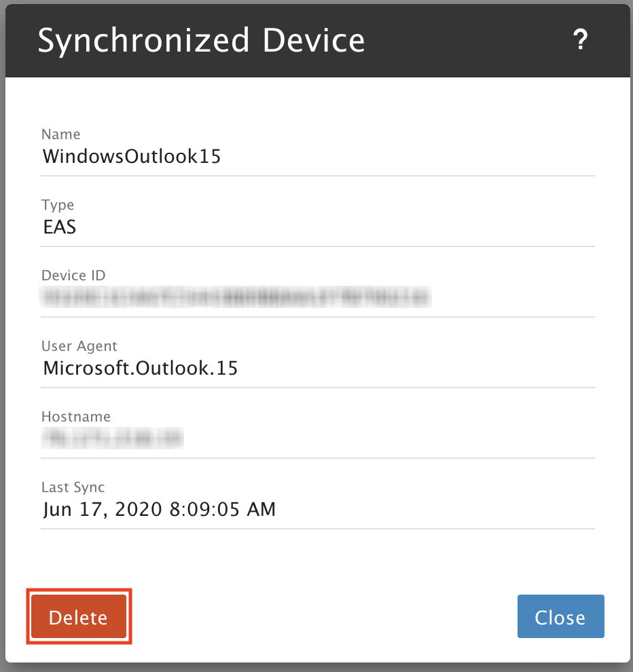Click the Last Sync field label
This screenshot has height=672, width=633.
click(73, 487)
